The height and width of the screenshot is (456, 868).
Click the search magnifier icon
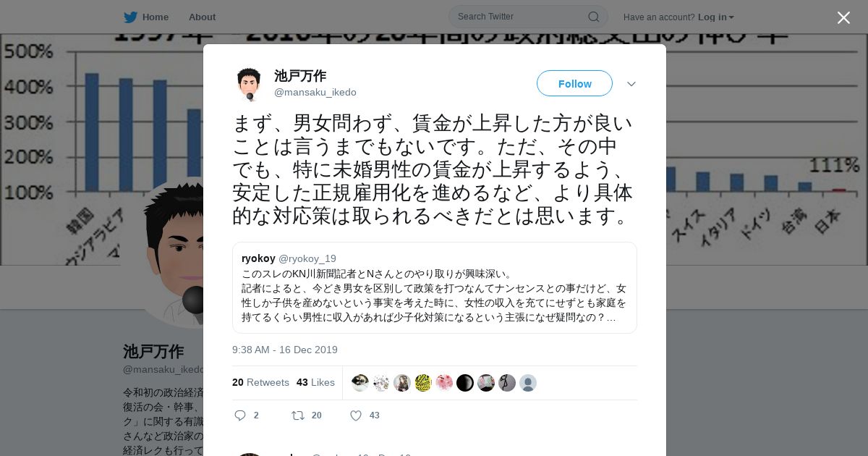coord(593,17)
